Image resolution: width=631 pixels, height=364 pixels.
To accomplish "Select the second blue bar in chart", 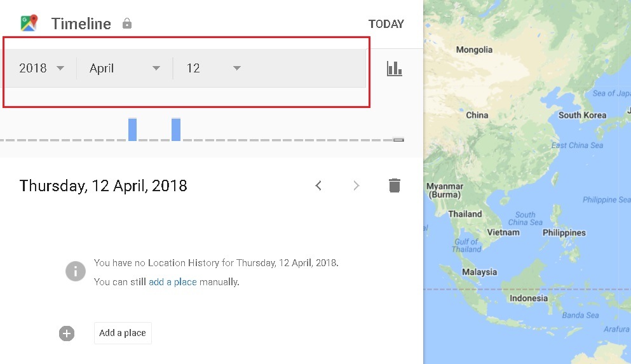I will point(176,129).
